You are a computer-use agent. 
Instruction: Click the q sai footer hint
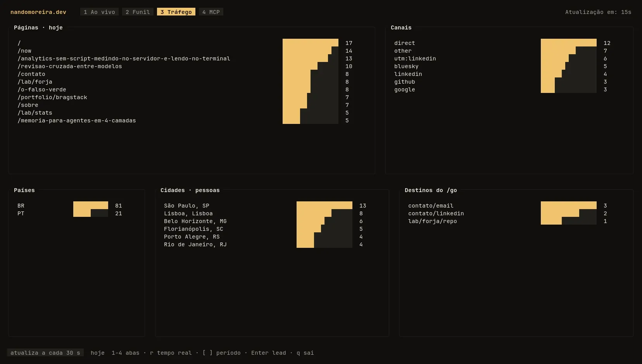pos(305,353)
